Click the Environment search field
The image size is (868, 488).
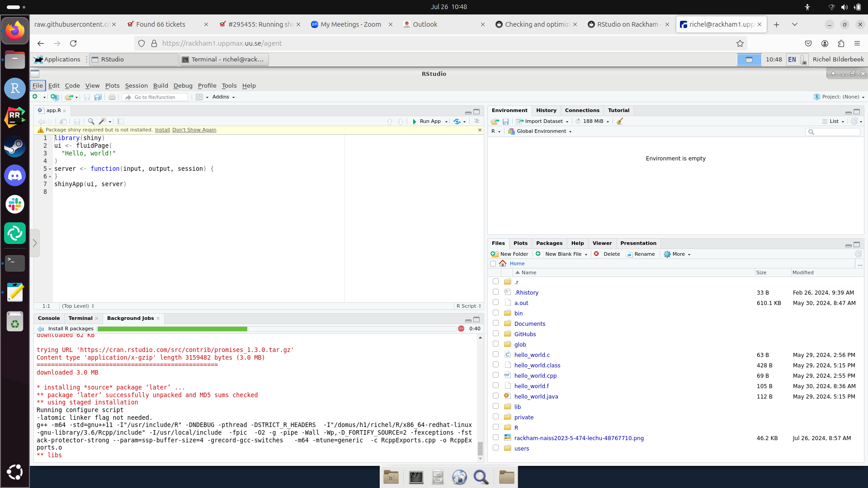point(833,131)
